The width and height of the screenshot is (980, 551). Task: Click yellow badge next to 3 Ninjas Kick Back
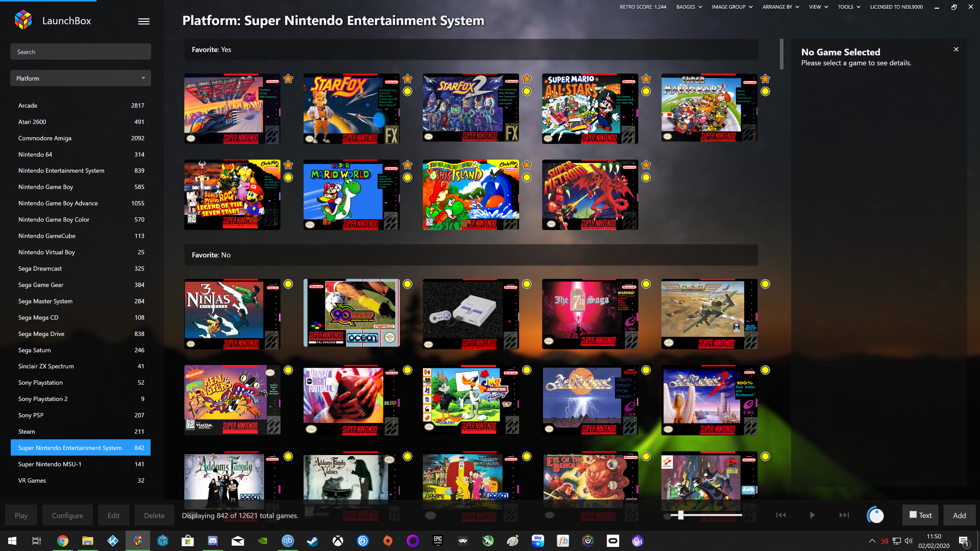(288, 284)
